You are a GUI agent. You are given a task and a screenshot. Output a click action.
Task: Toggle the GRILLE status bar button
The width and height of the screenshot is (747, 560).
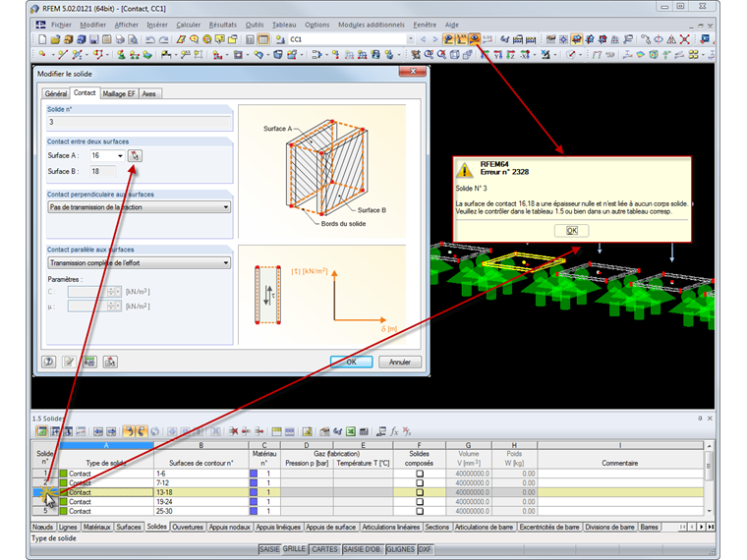[295, 549]
